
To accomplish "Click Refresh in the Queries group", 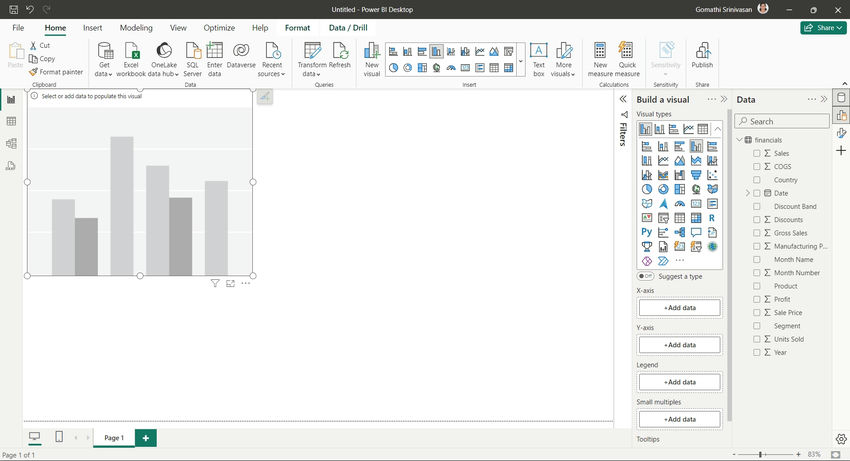I will pos(340,55).
